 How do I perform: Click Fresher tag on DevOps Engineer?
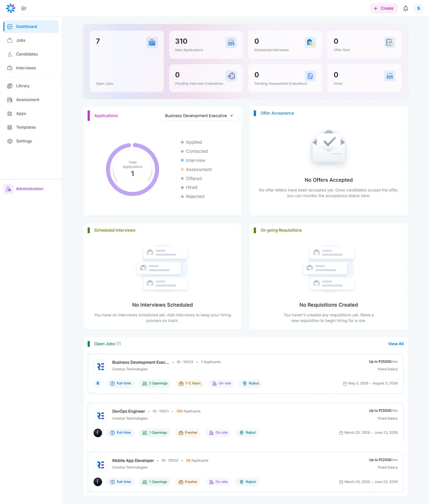(188, 433)
